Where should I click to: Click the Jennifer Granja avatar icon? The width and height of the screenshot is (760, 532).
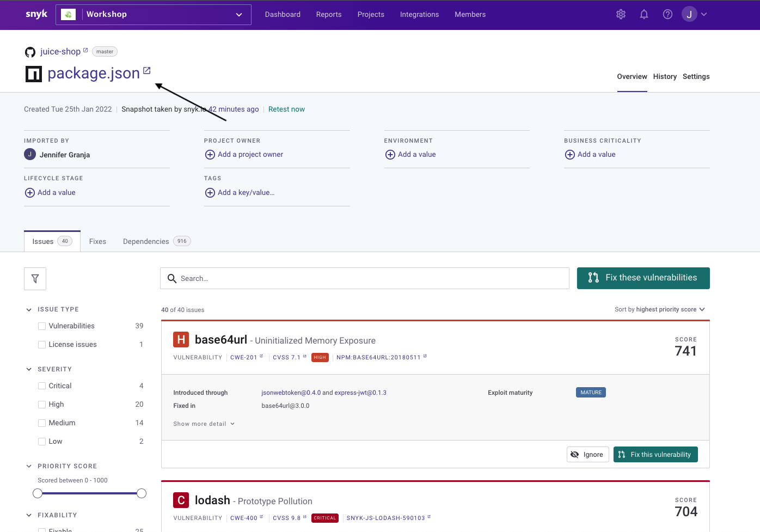[30, 154]
